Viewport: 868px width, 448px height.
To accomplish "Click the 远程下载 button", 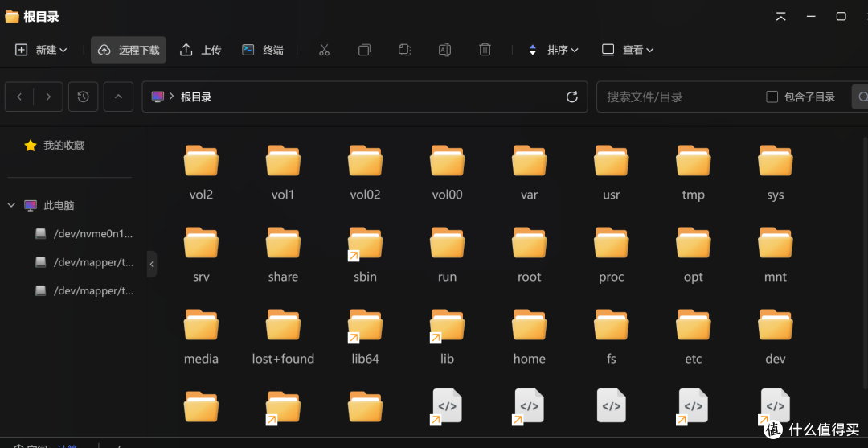I will click(x=129, y=50).
